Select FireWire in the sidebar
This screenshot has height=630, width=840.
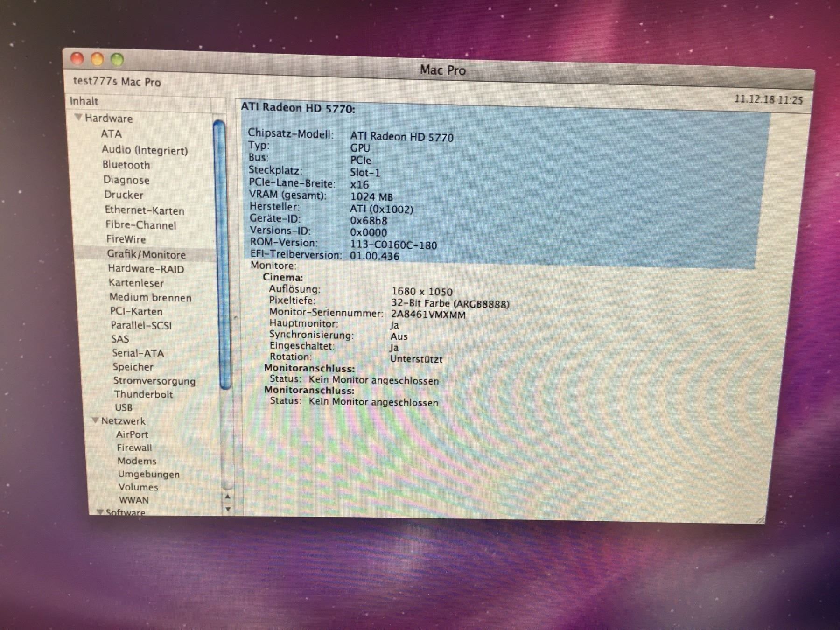pyautogui.click(x=126, y=239)
